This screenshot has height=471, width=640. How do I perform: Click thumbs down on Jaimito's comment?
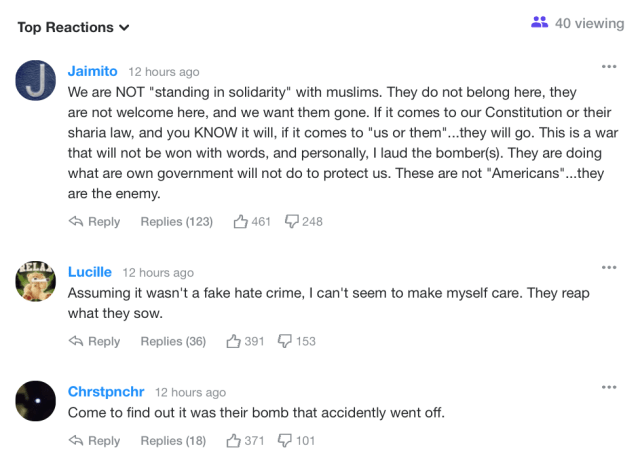click(293, 221)
